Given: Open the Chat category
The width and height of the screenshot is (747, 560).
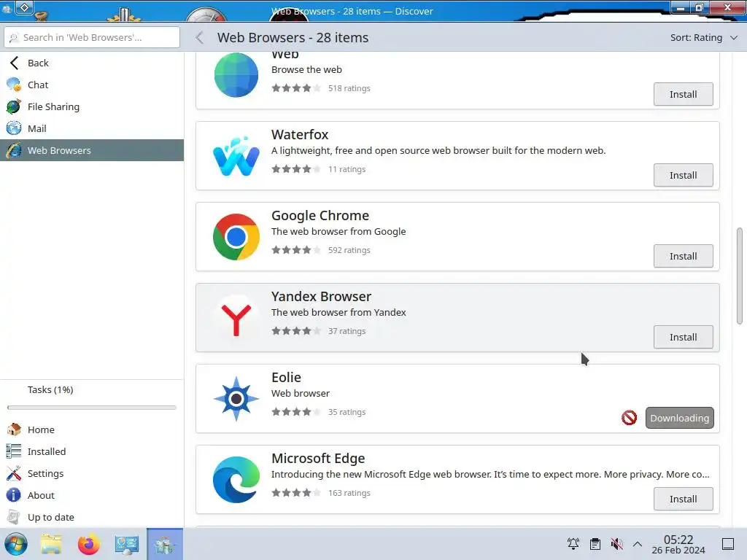Looking at the screenshot, I should [x=92, y=85].
